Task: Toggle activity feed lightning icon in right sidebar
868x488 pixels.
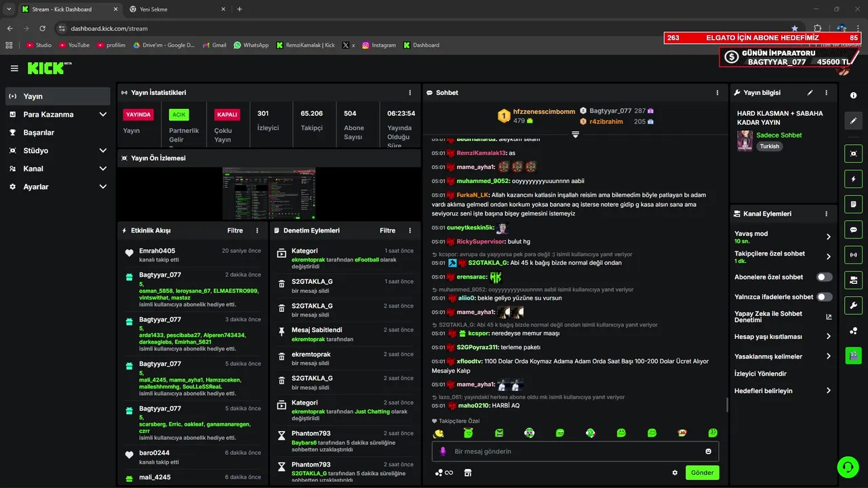Action: pos(853,179)
